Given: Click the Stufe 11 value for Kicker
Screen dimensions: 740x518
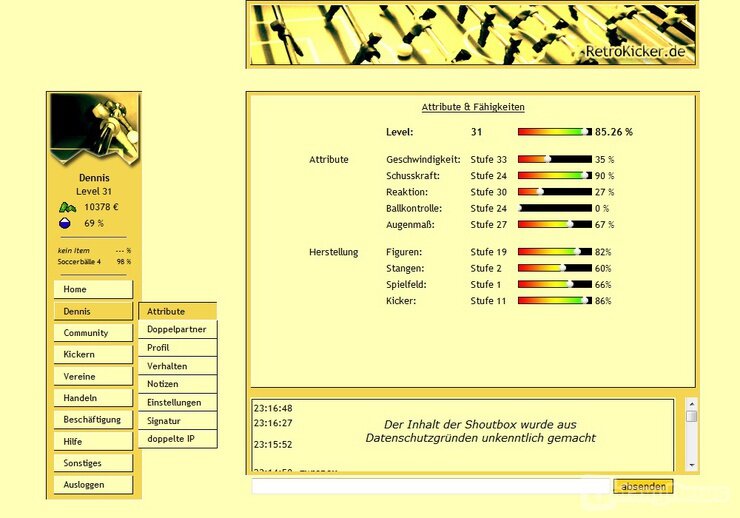Looking at the screenshot, I should [x=488, y=301].
